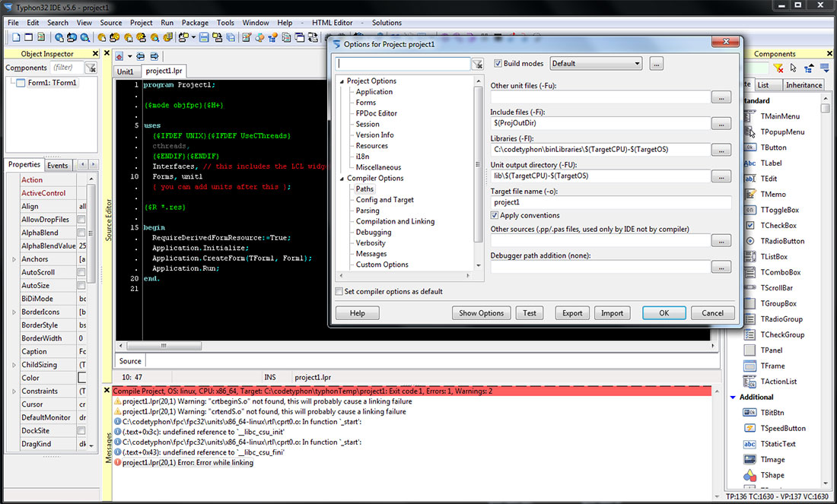Click the jump-to red house icon in editor toolbar

click(119, 56)
